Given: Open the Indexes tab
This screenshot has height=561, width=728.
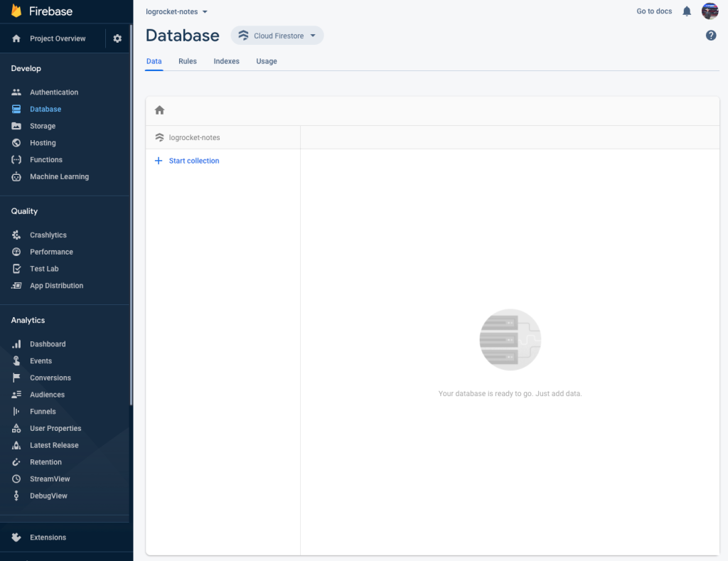Looking at the screenshot, I should [226, 61].
